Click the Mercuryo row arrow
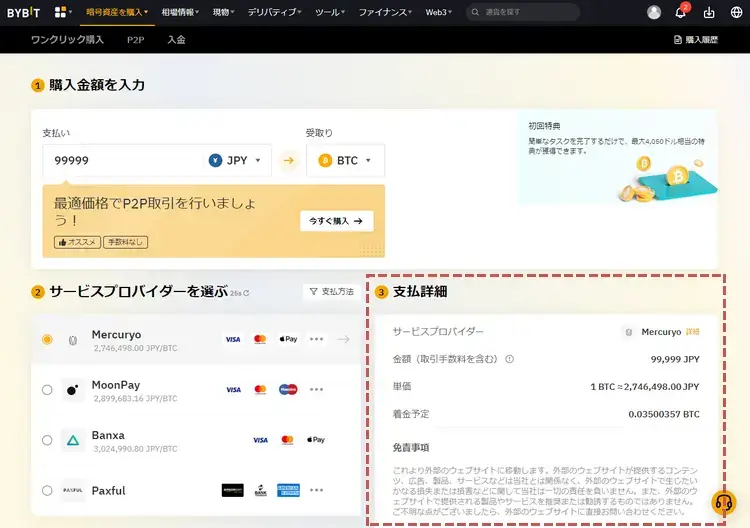 pos(343,340)
